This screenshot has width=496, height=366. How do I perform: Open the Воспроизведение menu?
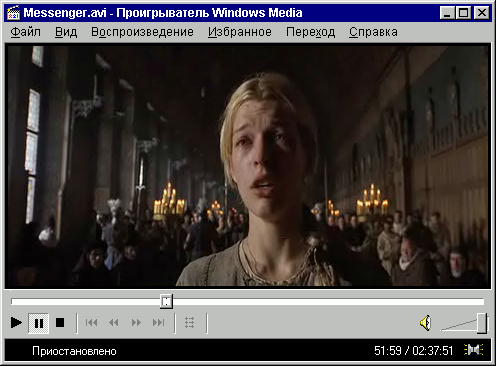click(x=142, y=32)
